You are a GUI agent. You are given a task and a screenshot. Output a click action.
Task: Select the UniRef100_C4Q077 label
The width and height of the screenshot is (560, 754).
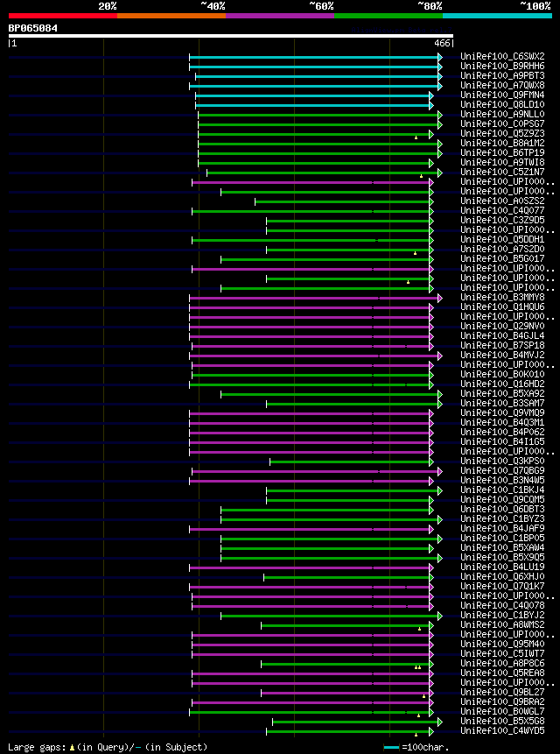[x=502, y=211]
